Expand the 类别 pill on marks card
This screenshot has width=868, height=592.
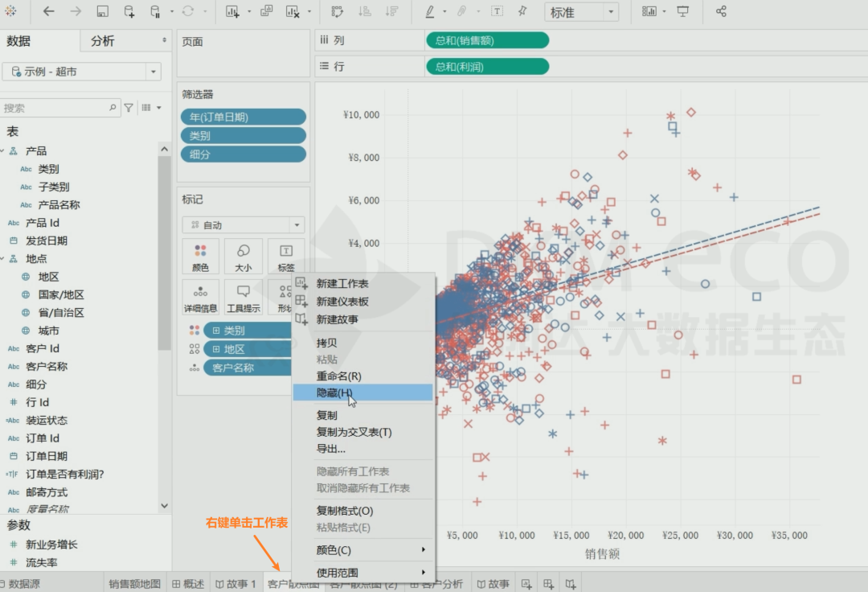click(x=216, y=331)
